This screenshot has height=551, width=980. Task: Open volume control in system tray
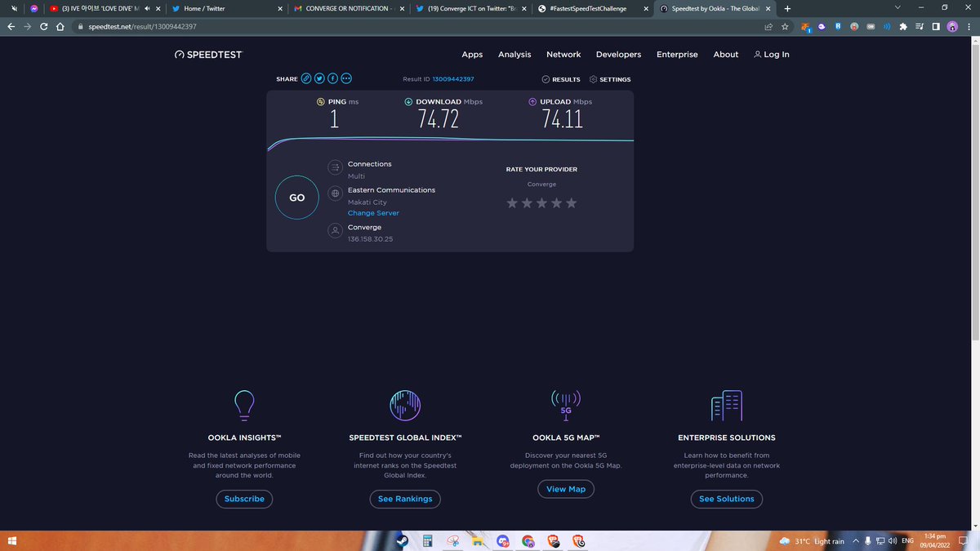pos(893,540)
